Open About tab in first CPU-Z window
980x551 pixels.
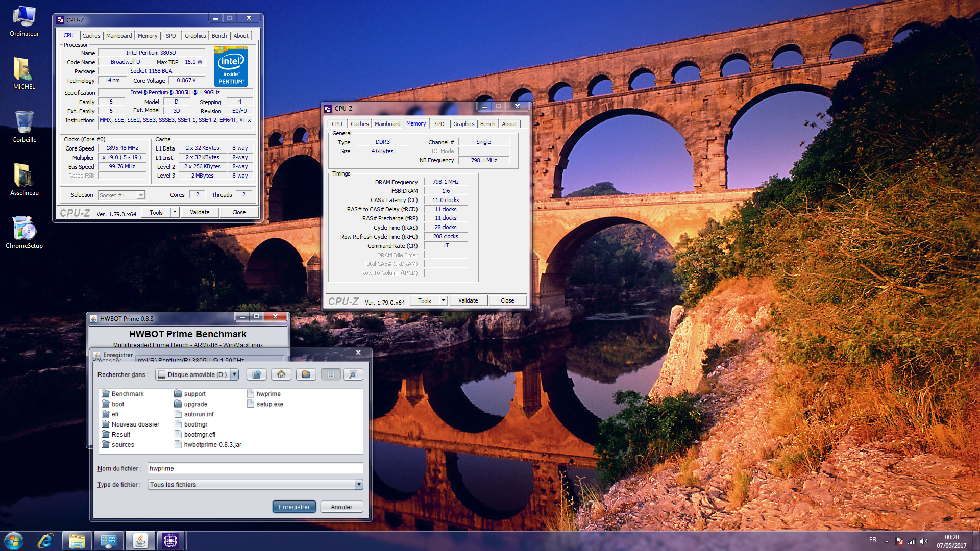coord(241,36)
